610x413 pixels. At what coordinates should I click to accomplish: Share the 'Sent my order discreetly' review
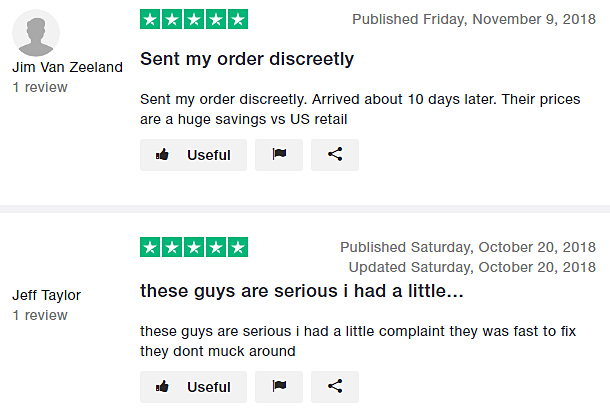(x=335, y=155)
